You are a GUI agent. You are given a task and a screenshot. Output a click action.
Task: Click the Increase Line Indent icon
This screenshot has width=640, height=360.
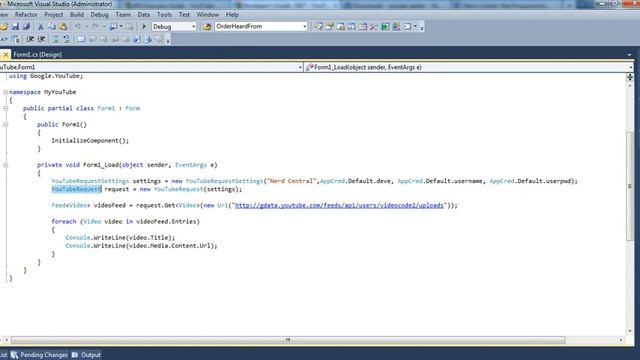click(x=41, y=39)
